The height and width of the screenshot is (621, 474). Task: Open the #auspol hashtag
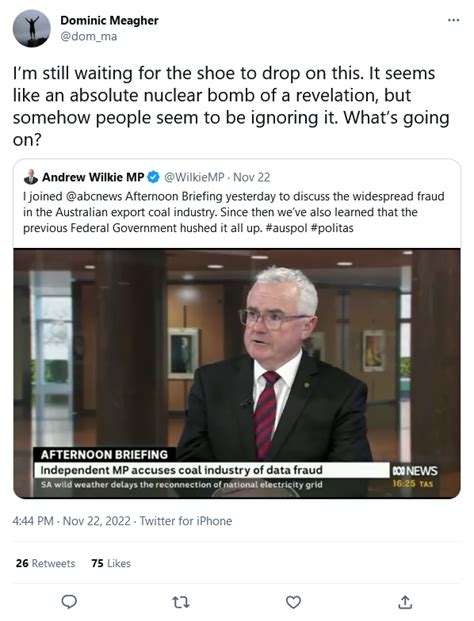[x=284, y=228]
